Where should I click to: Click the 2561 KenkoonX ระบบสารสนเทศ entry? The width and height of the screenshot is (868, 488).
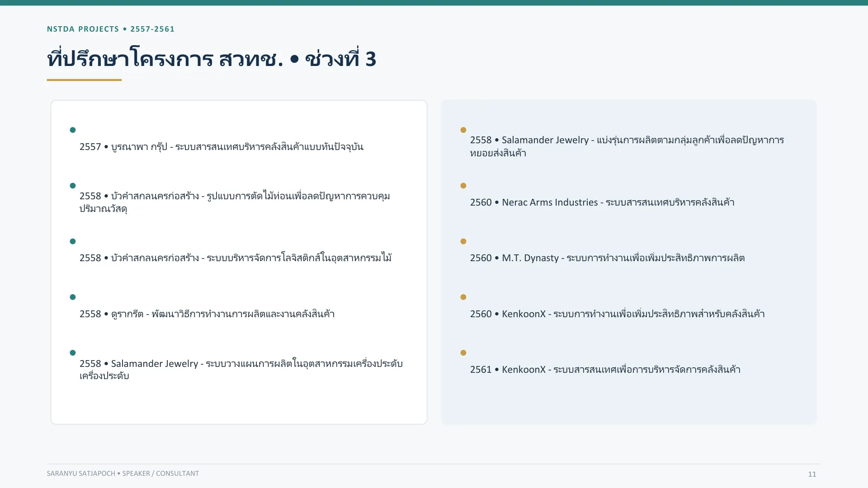click(x=605, y=370)
